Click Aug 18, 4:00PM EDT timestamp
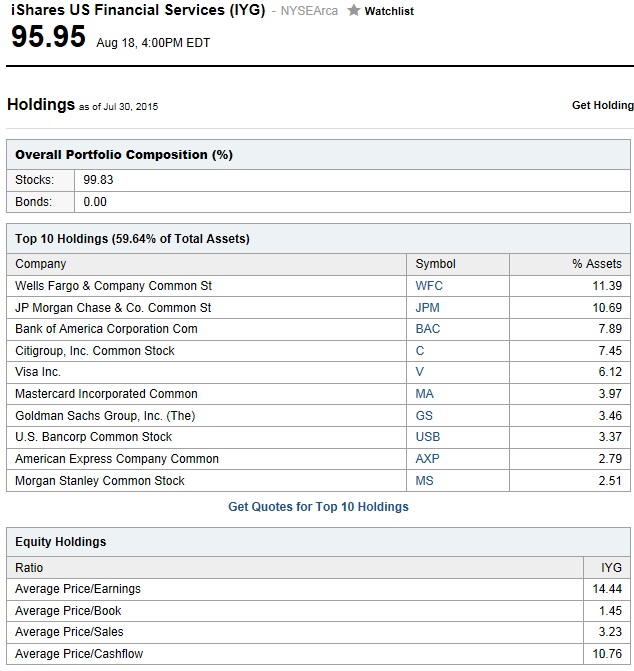This screenshot has height=671, width=634. pyautogui.click(x=153, y=43)
